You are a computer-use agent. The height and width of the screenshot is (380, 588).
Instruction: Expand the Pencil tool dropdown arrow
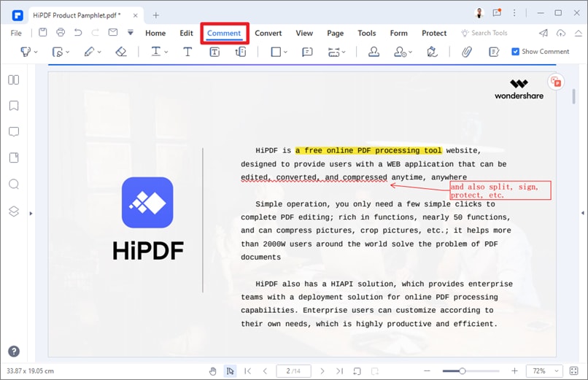point(99,52)
